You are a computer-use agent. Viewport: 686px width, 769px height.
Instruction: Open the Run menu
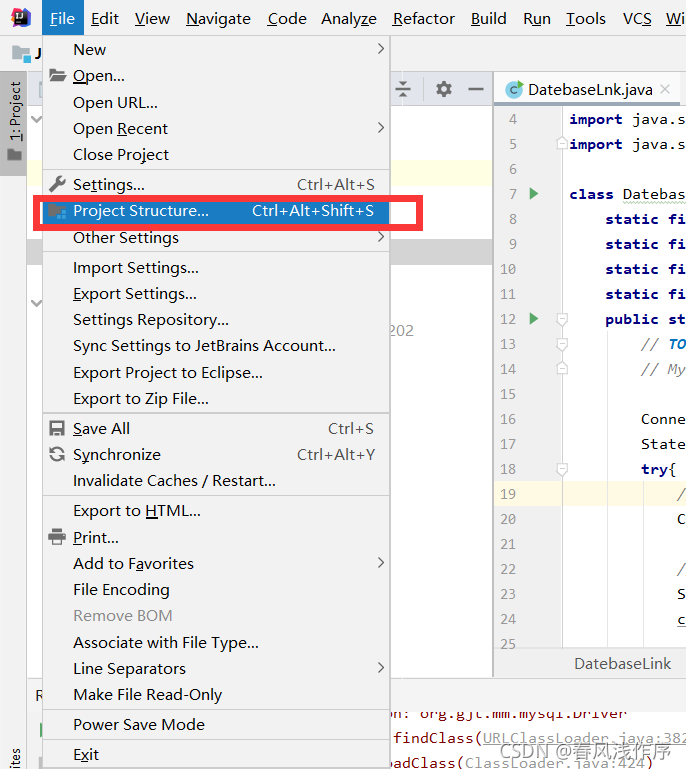pyautogui.click(x=536, y=19)
